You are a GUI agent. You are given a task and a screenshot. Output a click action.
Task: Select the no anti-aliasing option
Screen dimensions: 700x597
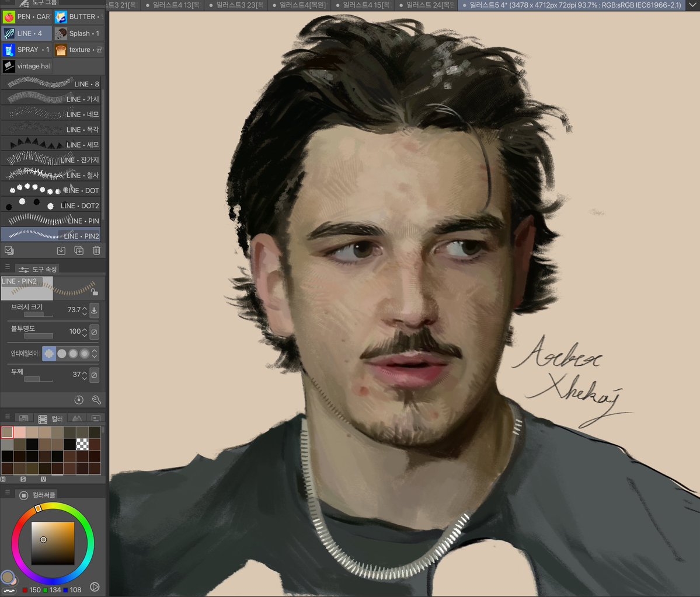click(49, 354)
